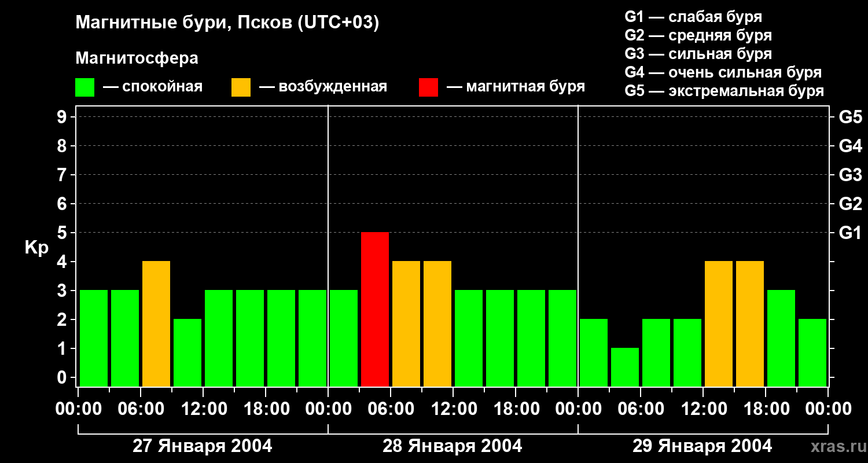This screenshot has height=463, width=868.
Task: Click the Kp axis value 9
Action: click(63, 117)
